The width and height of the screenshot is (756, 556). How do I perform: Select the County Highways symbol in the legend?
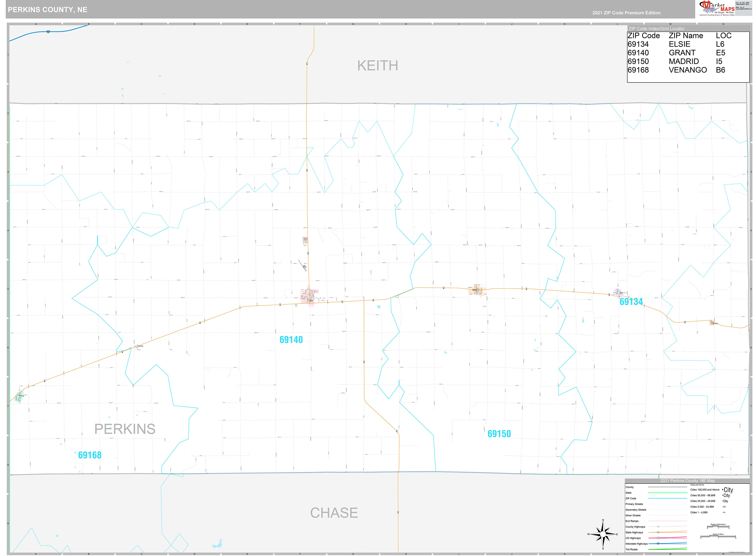pyautogui.click(x=658, y=526)
